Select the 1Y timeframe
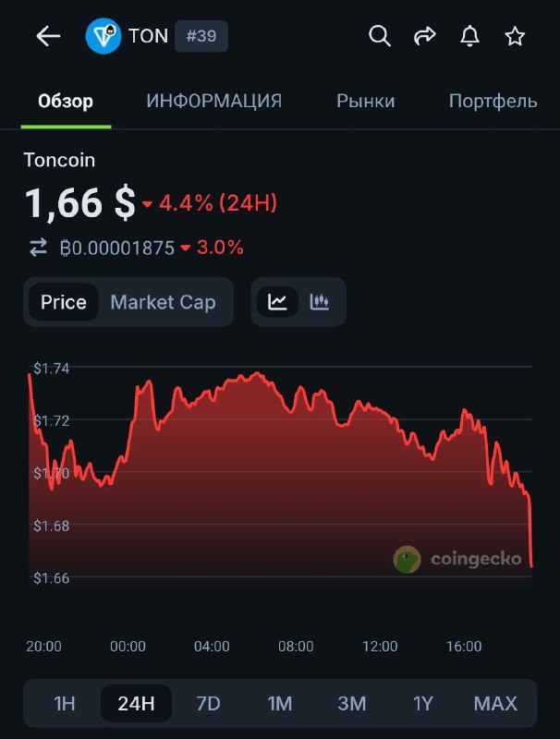The height and width of the screenshot is (739, 560). (423, 703)
